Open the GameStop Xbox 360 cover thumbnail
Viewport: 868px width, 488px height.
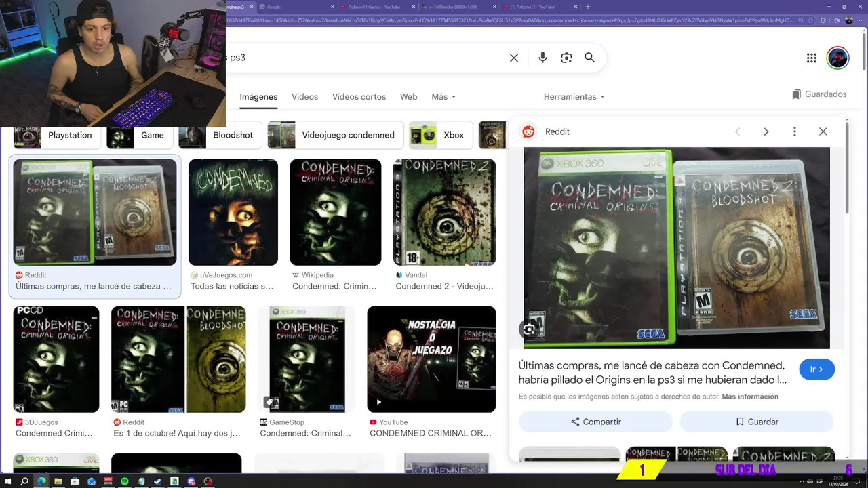307,359
